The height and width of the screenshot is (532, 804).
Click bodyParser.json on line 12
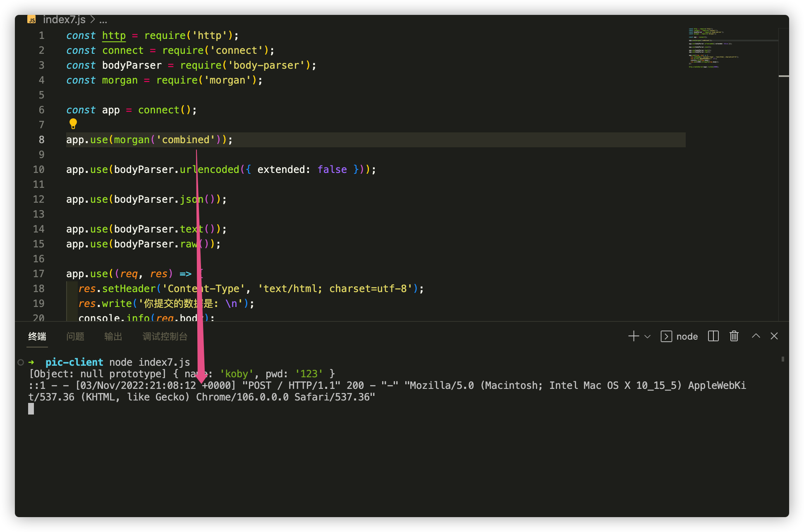point(159,199)
